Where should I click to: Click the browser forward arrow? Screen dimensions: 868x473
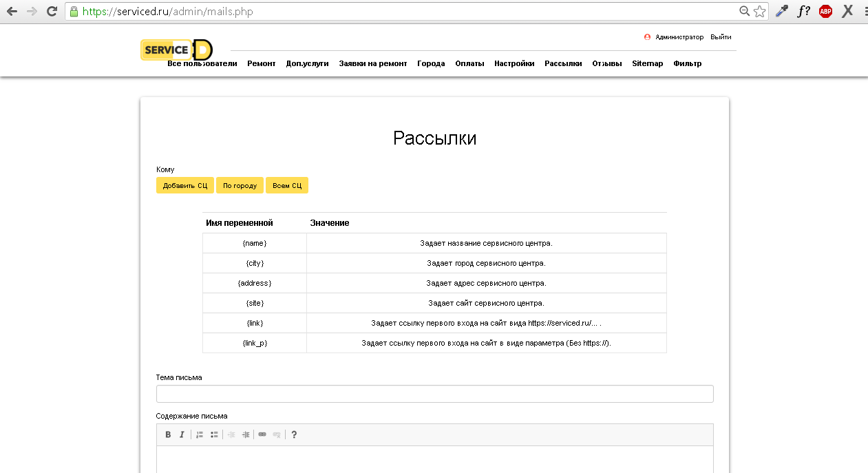[32, 11]
